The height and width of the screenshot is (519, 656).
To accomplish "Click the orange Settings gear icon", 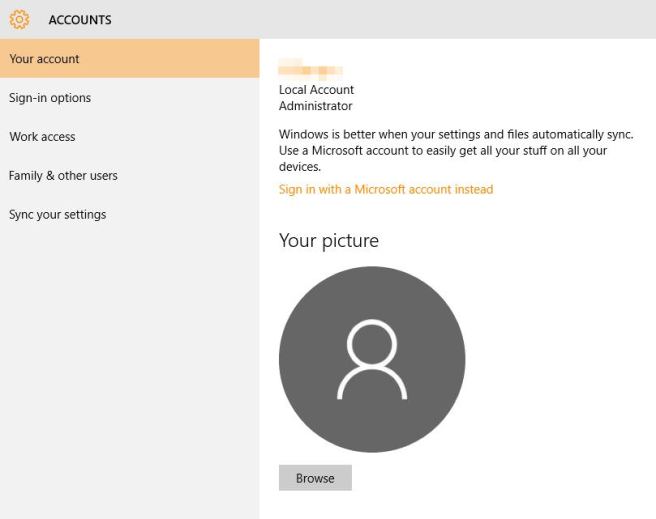I will [x=19, y=19].
